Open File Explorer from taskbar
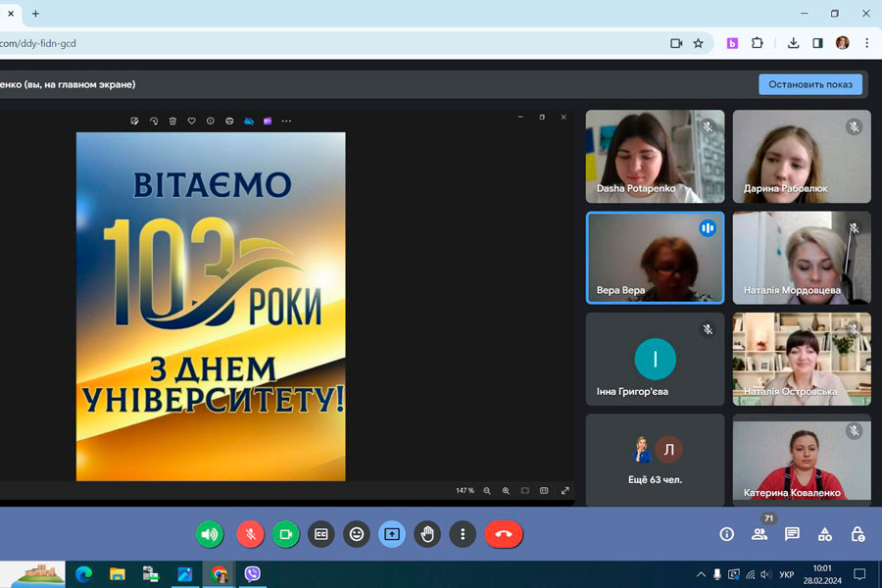The image size is (882, 588). [x=117, y=574]
